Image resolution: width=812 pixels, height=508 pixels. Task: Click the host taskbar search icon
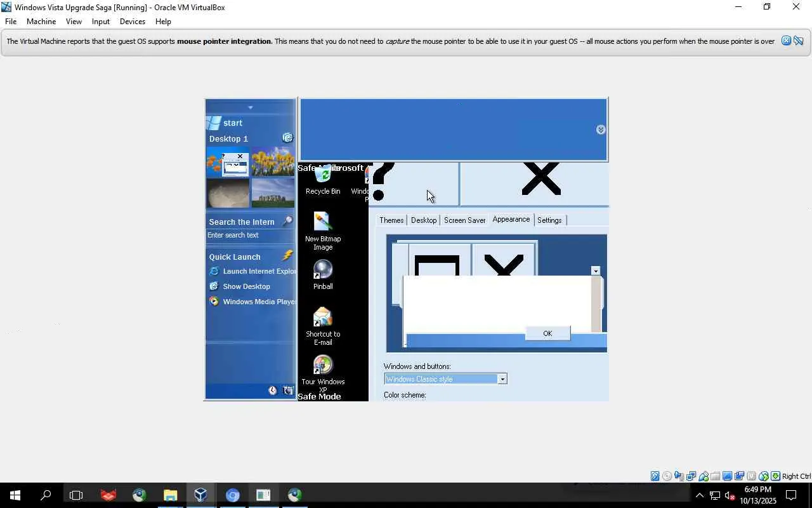pyautogui.click(x=46, y=495)
